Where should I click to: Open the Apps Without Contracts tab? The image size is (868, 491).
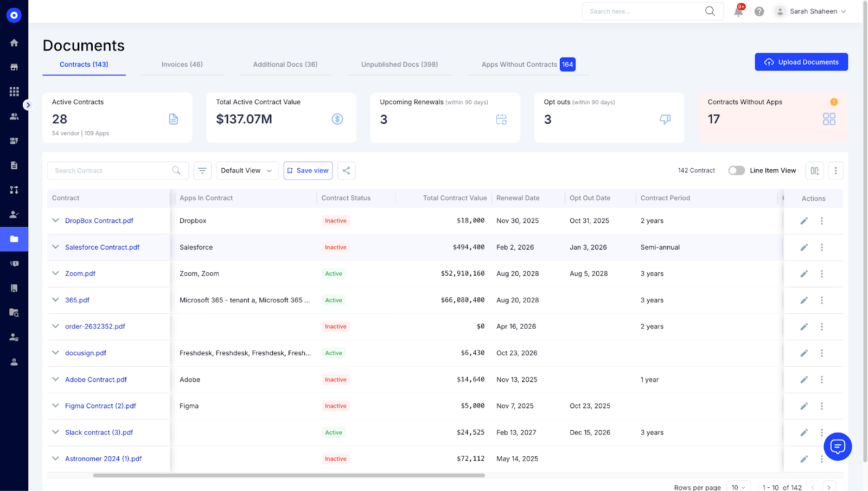[518, 64]
